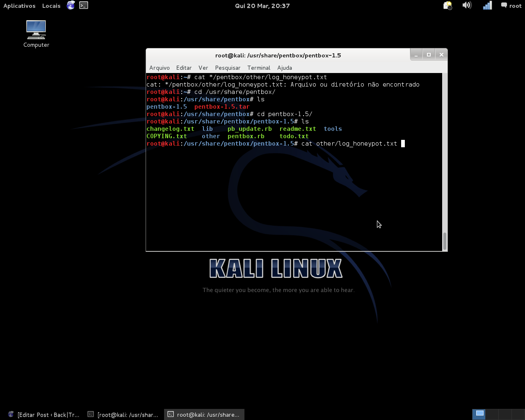Screen dimensions: 525x420
Task: Click pb_update.rb in listing
Action: coord(250,129)
